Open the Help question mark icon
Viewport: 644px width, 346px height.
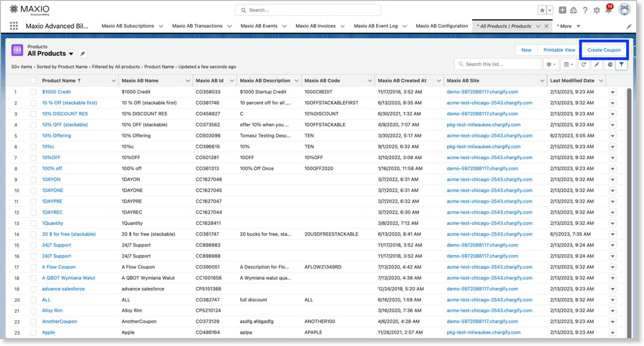click(x=585, y=10)
